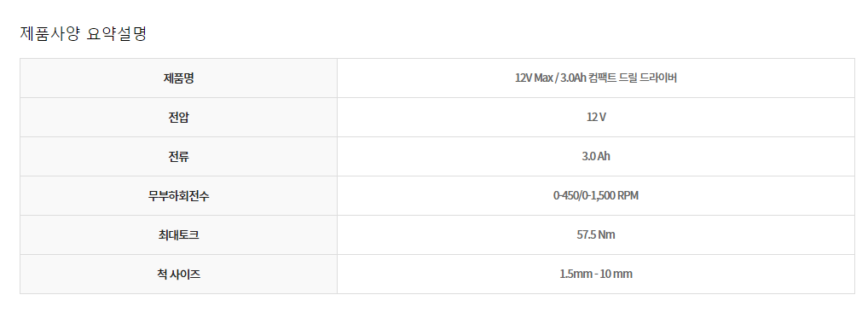
Task: Select the 제품명 row label
Action: [x=178, y=78]
